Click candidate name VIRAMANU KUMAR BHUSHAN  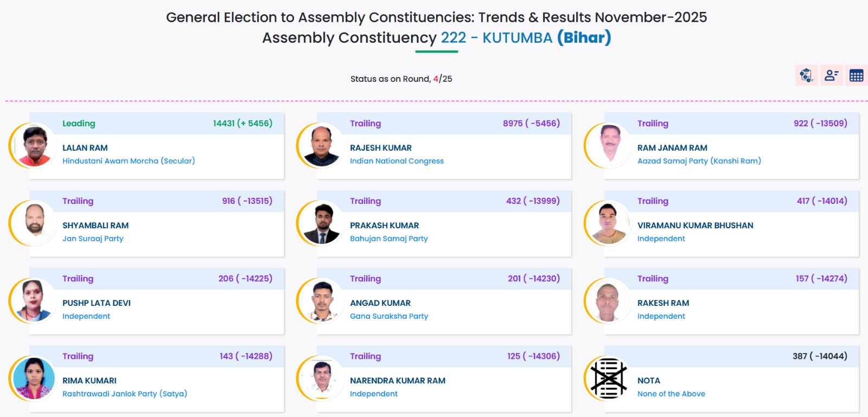[695, 226]
